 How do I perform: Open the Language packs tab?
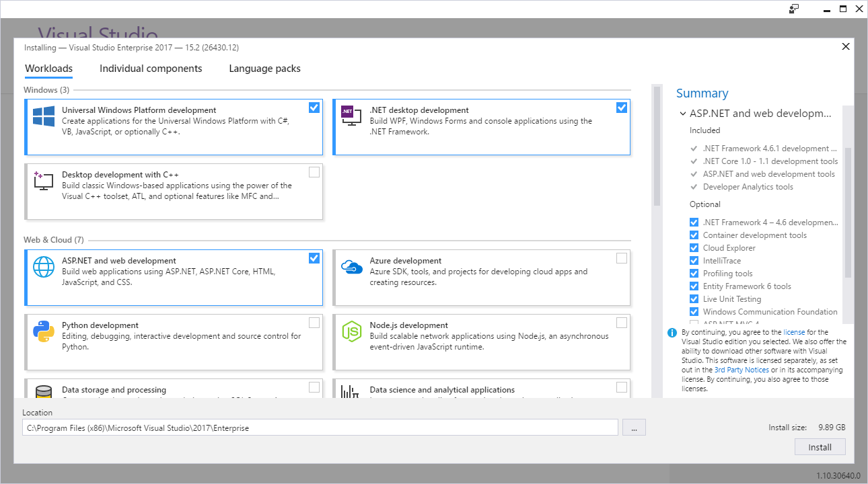coord(264,69)
